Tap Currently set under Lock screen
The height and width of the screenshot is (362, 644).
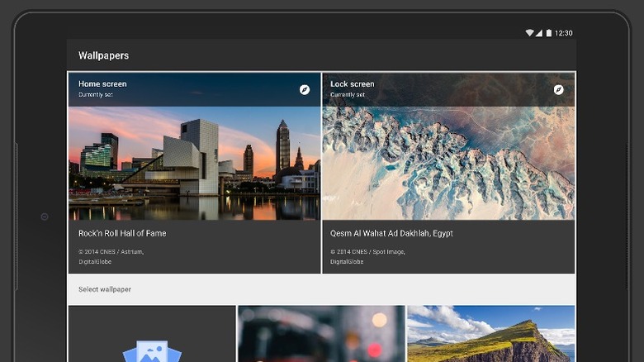[x=348, y=95]
